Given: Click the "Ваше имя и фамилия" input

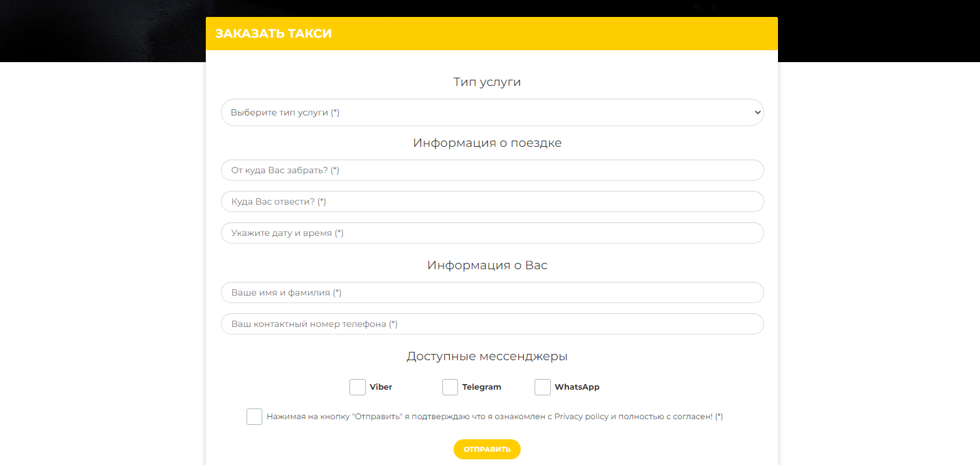Looking at the screenshot, I should click(491, 292).
